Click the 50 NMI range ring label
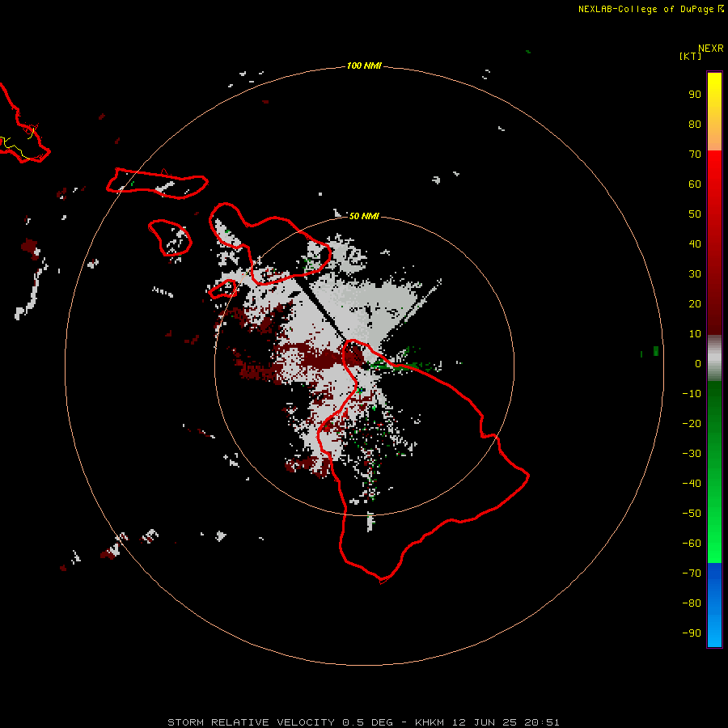This screenshot has width=728, height=728. pyautogui.click(x=364, y=216)
